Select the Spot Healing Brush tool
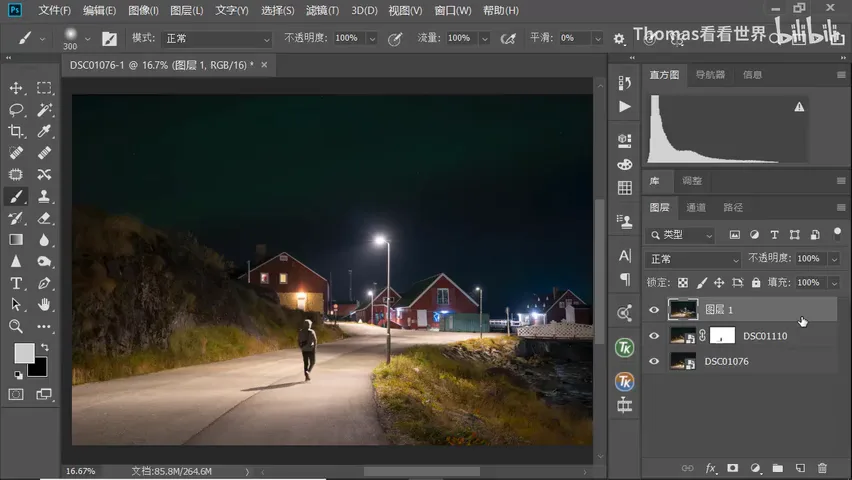 [x=16, y=153]
